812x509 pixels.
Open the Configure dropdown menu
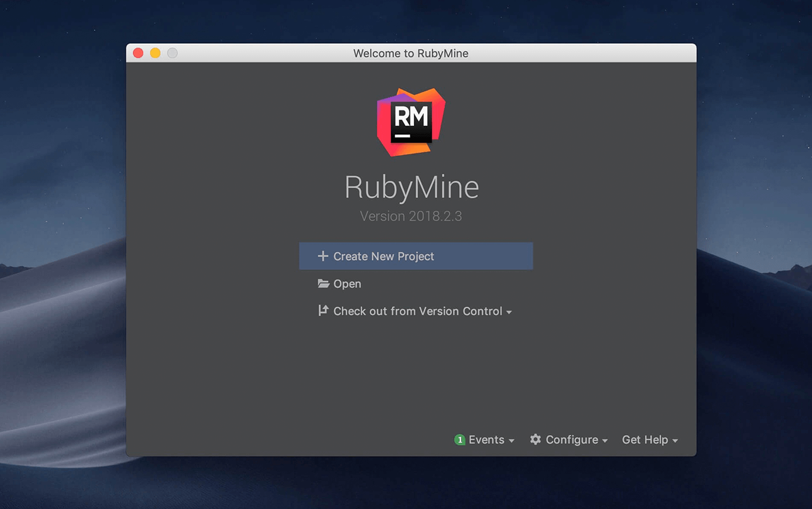click(x=569, y=440)
